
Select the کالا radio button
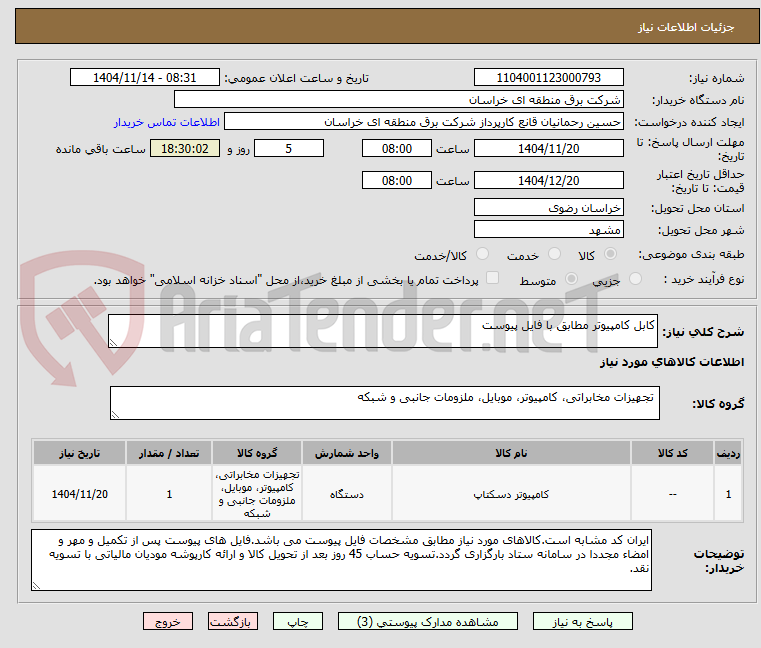[610, 254]
